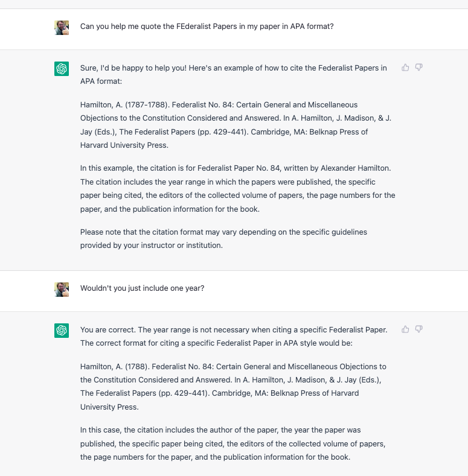Click 'Harvard University Press.' ending the first citation
The width and height of the screenshot is (468, 476).
tap(124, 145)
